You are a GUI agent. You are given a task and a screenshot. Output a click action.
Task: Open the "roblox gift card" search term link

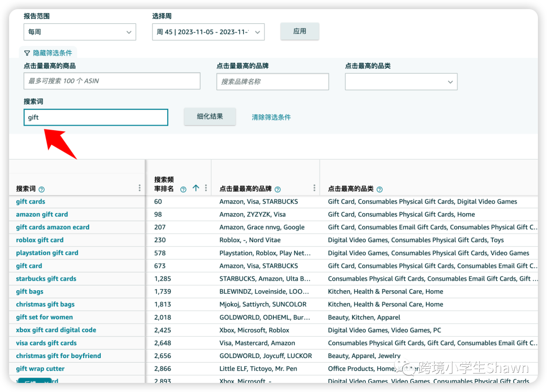(40, 240)
